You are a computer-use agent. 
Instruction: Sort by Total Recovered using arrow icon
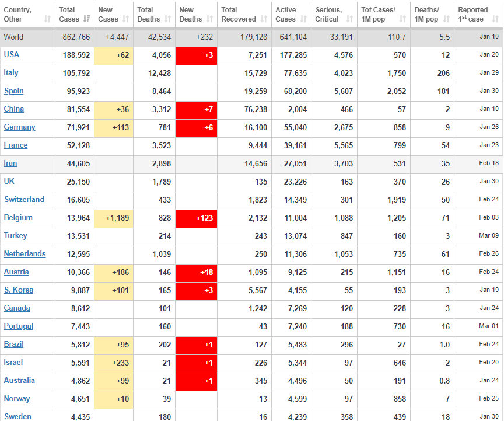pos(264,19)
